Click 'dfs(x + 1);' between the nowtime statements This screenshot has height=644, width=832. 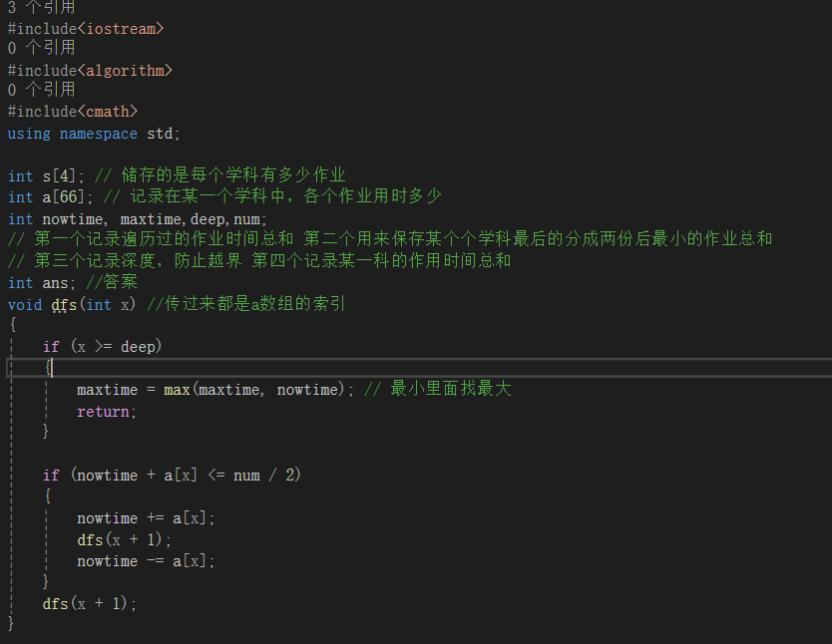pyautogui.click(x=124, y=539)
